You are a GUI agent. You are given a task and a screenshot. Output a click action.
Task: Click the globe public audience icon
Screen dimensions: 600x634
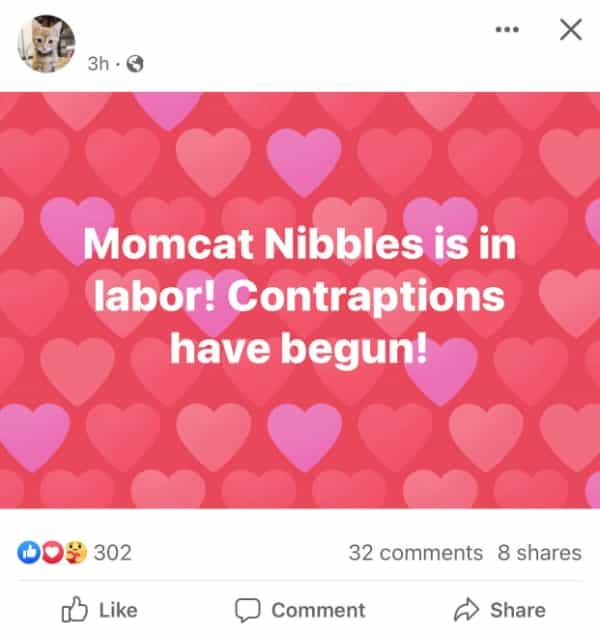[135, 64]
